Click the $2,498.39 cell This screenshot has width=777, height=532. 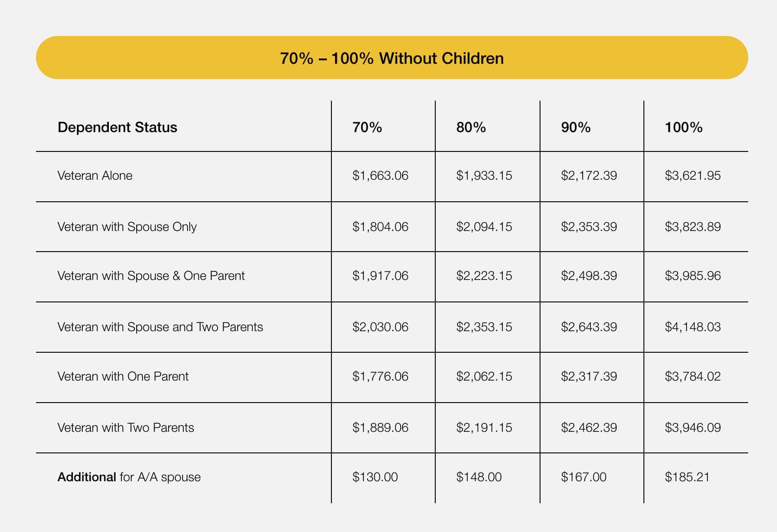[x=589, y=275]
